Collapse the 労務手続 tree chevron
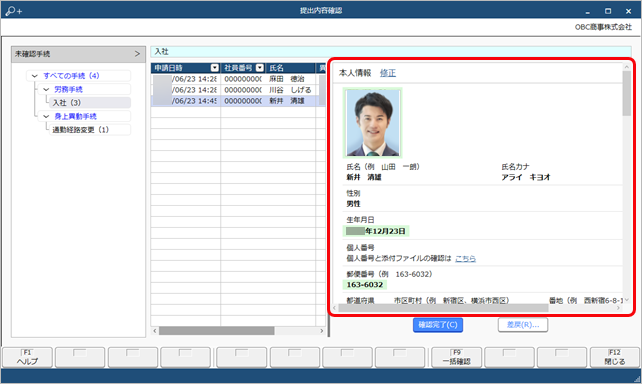The image size is (642, 384). click(46, 89)
